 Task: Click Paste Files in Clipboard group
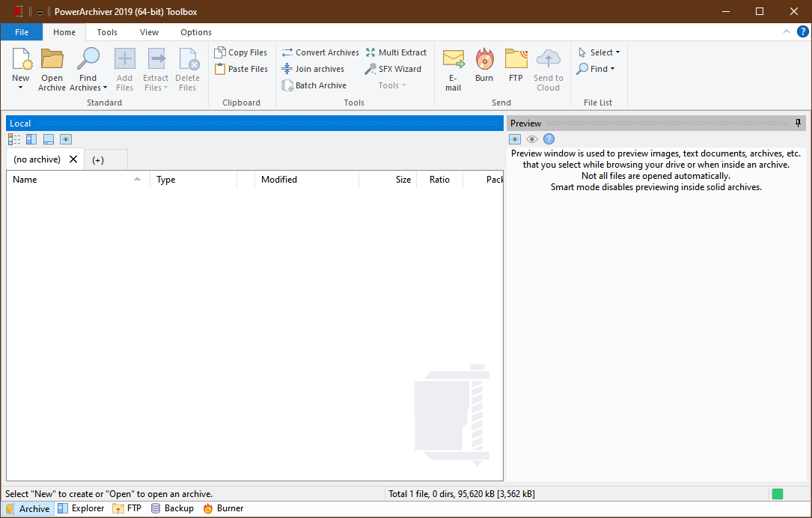[x=241, y=69]
